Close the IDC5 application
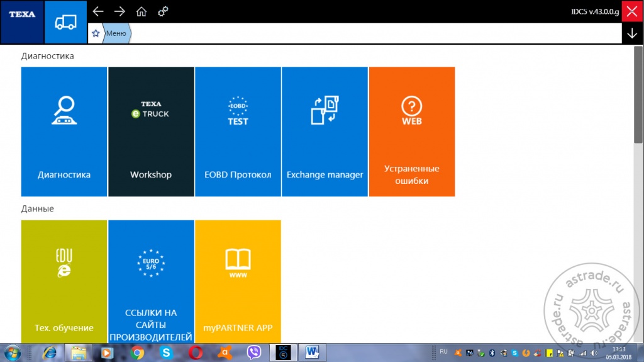Image resolution: width=644 pixels, height=362 pixels. (x=632, y=11)
